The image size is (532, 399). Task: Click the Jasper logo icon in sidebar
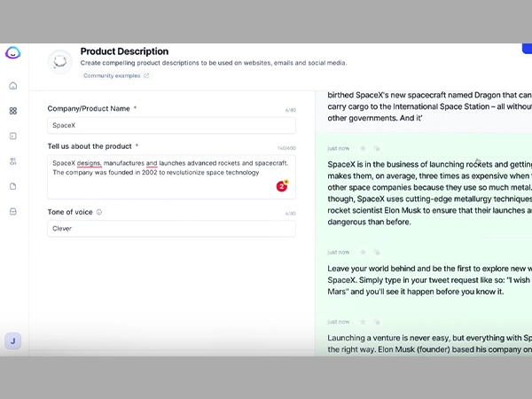[x=13, y=53]
